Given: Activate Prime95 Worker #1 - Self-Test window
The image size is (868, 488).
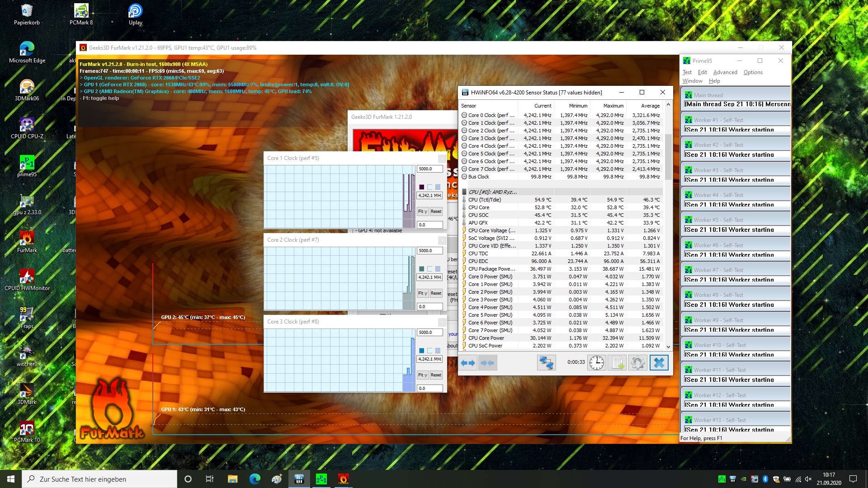Looking at the screenshot, I should point(736,120).
